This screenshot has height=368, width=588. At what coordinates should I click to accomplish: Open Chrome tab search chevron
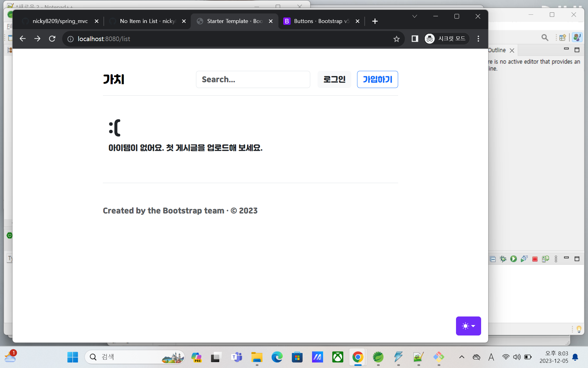tap(414, 17)
